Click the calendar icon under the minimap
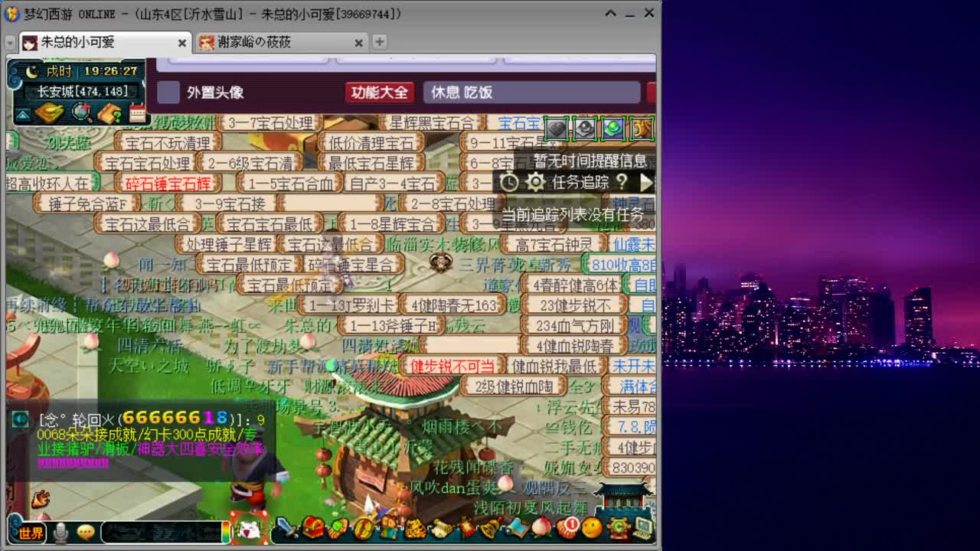Image resolution: width=980 pixels, height=551 pixels. pos(136,112)
